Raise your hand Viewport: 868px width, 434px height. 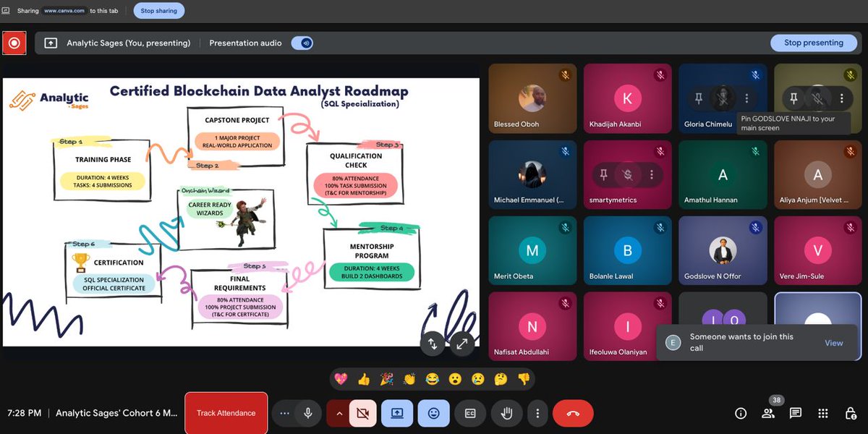coord(507,413)
